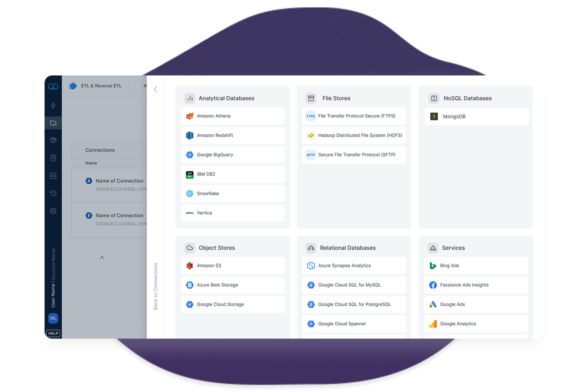
Task: Select the folder icon in sidebar
Action: [x=53, y=123]
